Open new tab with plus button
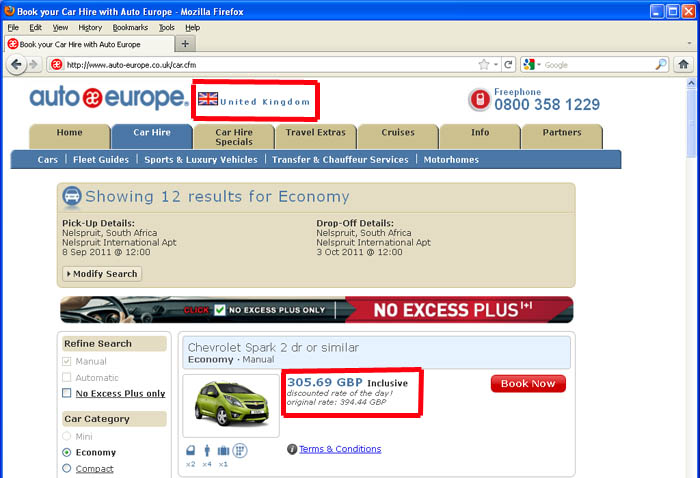 coord(185,44)
